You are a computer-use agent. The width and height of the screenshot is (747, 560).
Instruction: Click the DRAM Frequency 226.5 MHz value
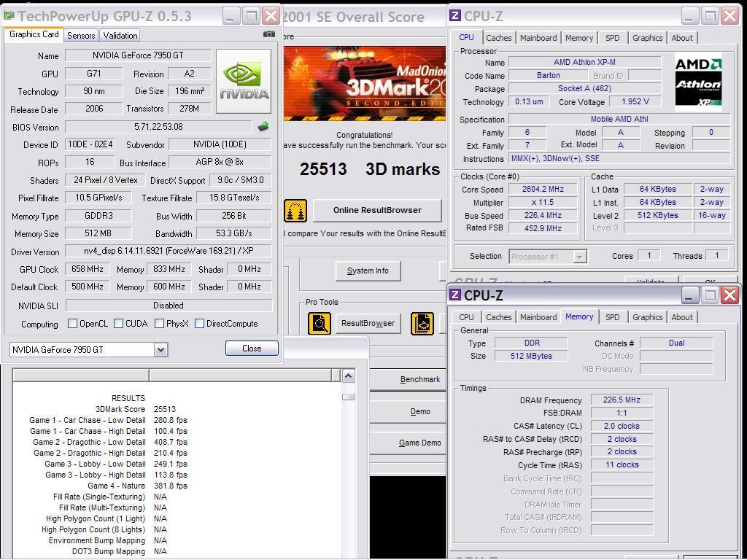point(622,400)
